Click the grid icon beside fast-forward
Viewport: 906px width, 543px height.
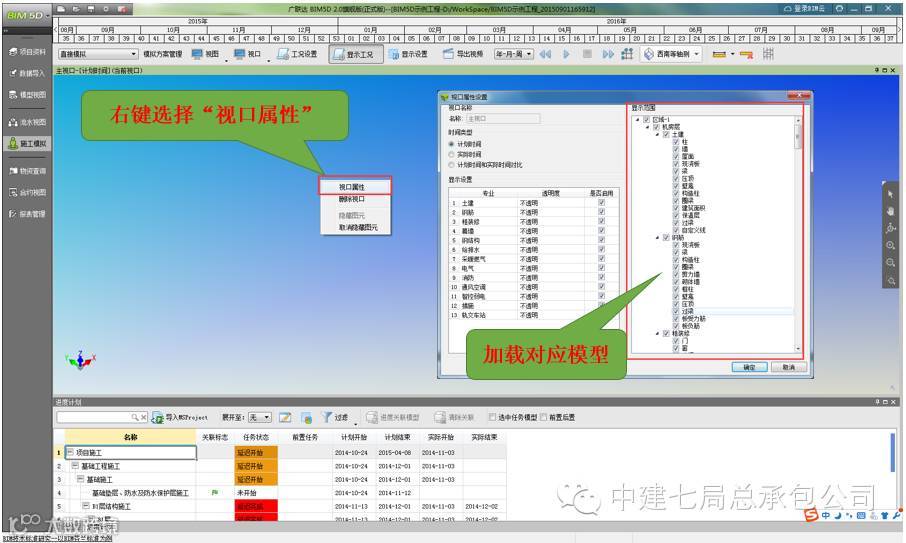click(627, 54)
